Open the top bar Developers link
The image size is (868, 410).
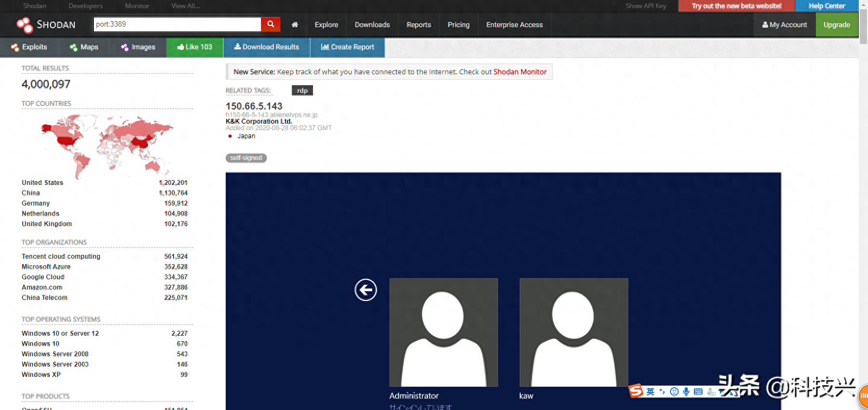[x=85, y=6]
